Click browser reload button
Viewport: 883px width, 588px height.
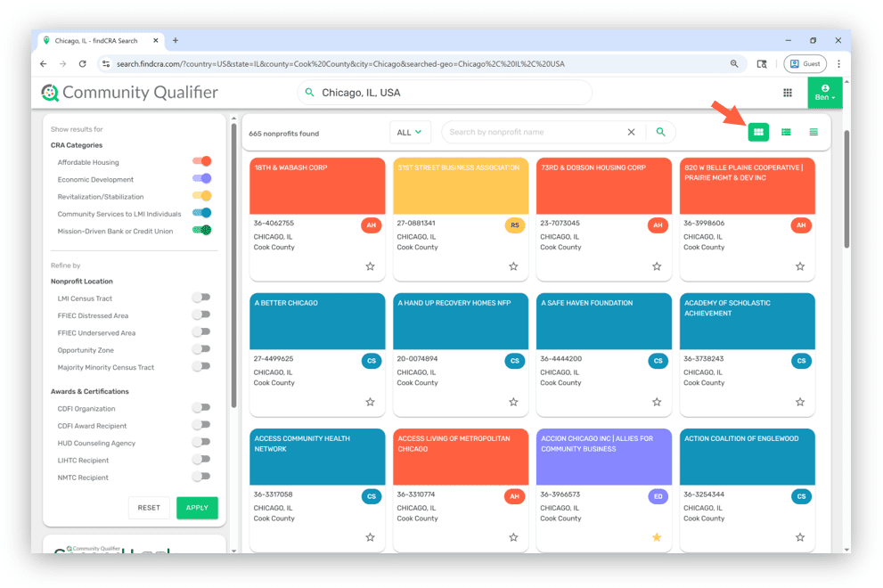coord(82,63)
